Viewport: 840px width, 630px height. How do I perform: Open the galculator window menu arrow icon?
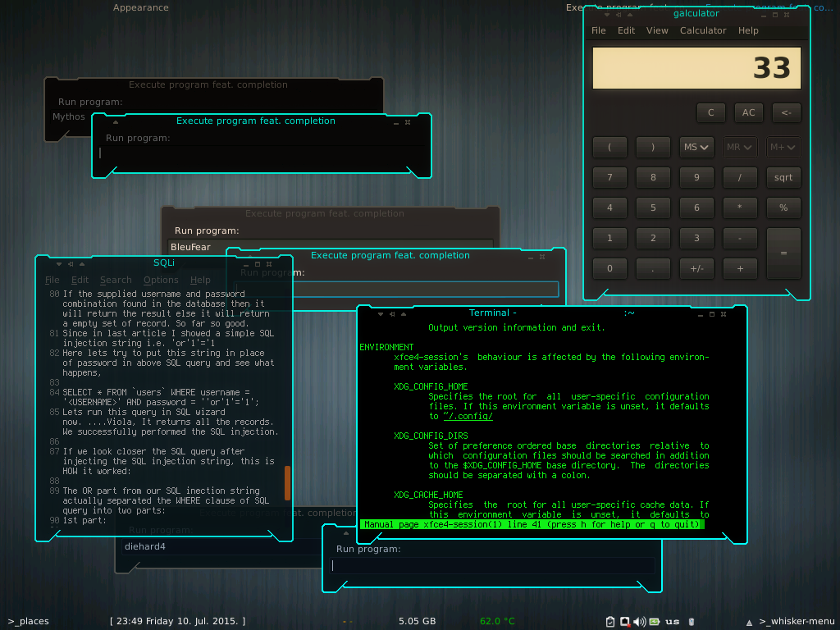pos(607,15)
